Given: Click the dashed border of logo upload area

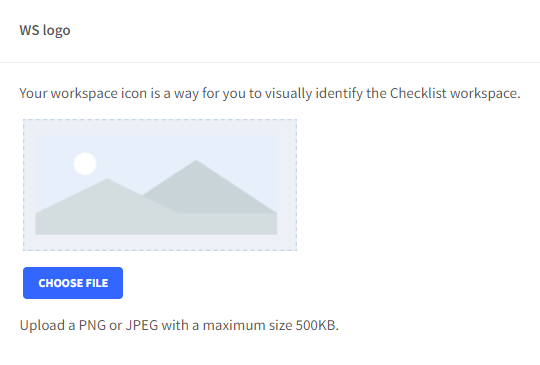Looking at the screenshot, I should (160, 120).
